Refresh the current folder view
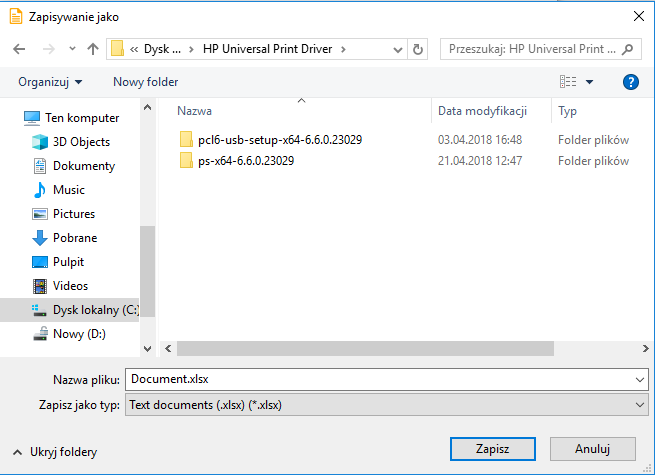655x475 pixels. point(417,49)
